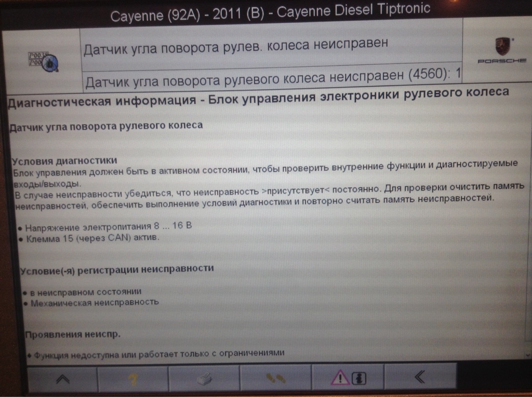532x397 pixels.
Task: Click the 'Условие(-я) регистрации неисправности' heading
Action: pos(117,269)
